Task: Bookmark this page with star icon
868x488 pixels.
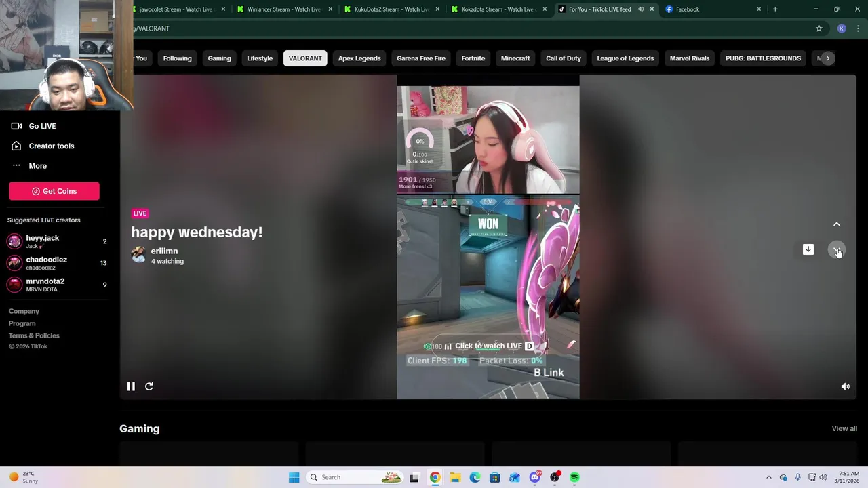Action: point(819,28)
